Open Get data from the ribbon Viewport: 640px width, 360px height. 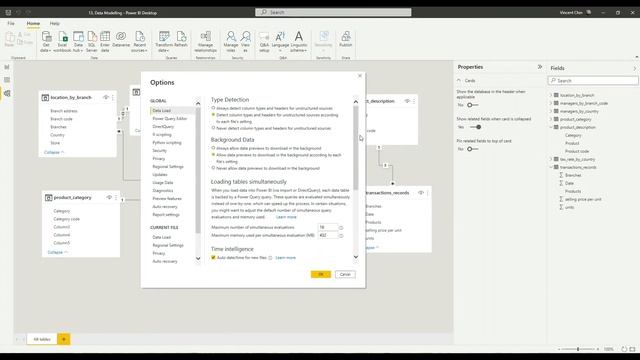click(x=46, y=42)
